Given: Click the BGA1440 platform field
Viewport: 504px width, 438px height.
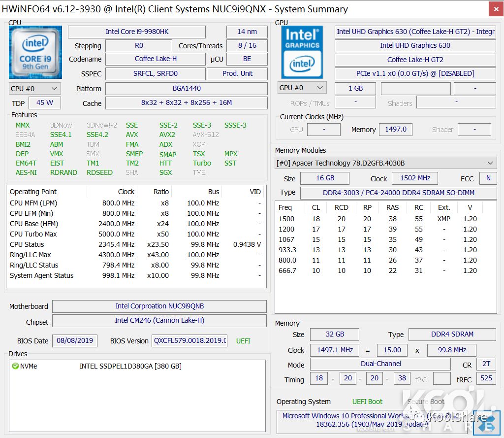Looking at the screenshot, I should pos(187,89).
